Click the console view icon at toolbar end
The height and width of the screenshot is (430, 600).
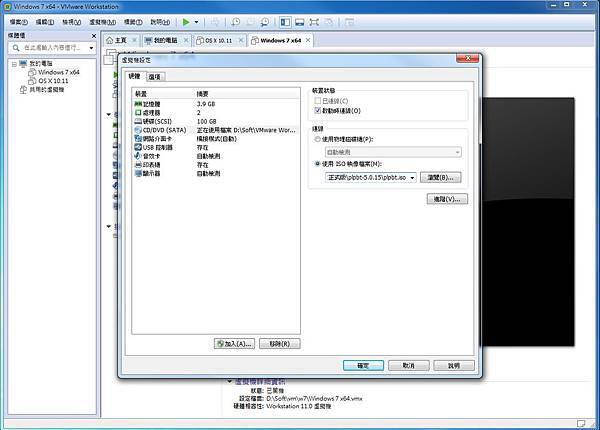349,22
